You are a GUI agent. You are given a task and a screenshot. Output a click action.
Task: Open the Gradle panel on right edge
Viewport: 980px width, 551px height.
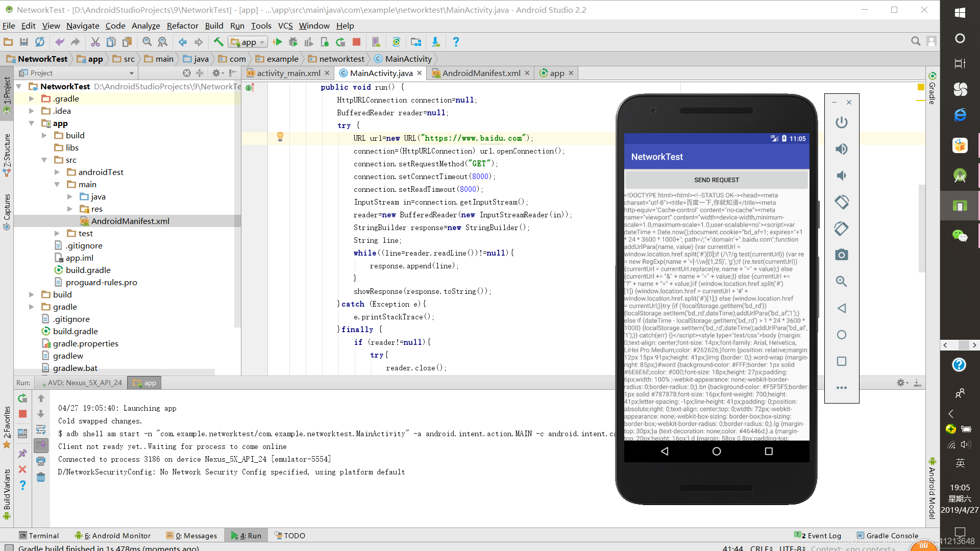tap(933, 90)
